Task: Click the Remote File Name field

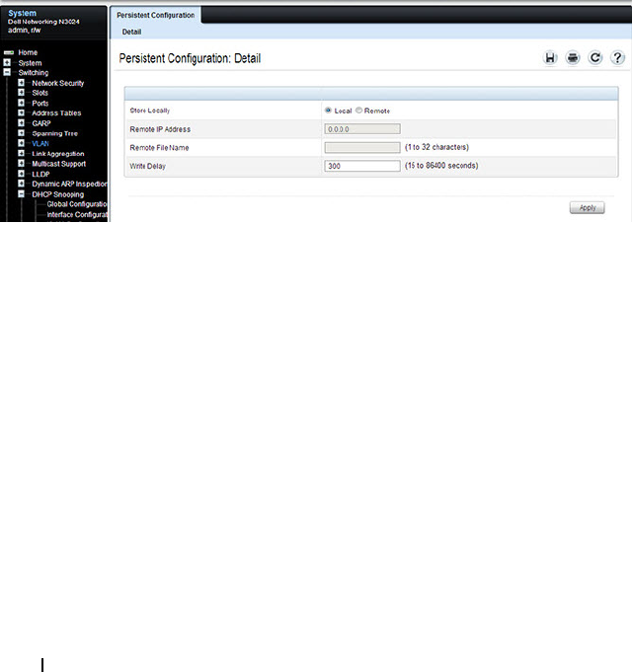Action: pos(362,147)
